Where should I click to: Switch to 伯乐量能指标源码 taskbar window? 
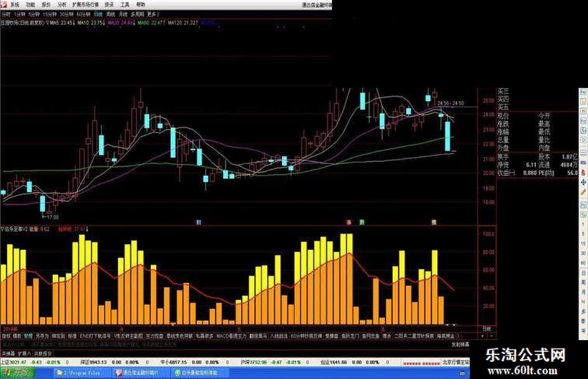pyautogui.click(x=200, y=373)
